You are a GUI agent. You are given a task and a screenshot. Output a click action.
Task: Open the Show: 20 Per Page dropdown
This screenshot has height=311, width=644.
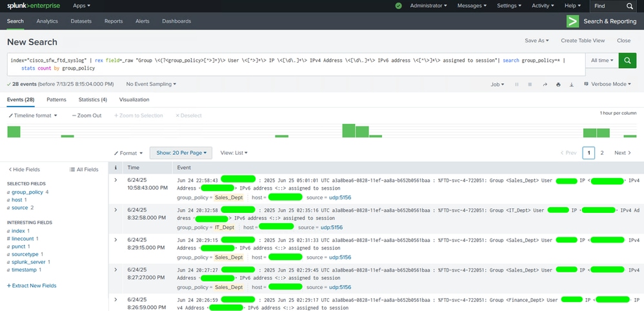coord(181,153)
